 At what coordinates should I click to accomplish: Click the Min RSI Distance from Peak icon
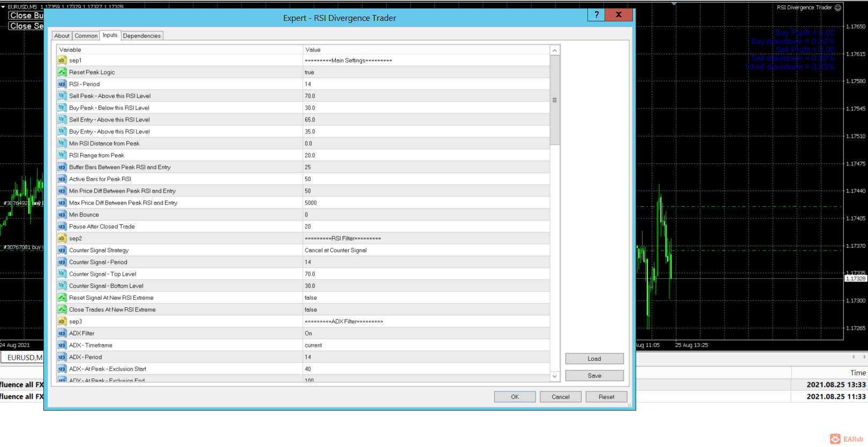(x=62, y=143)
